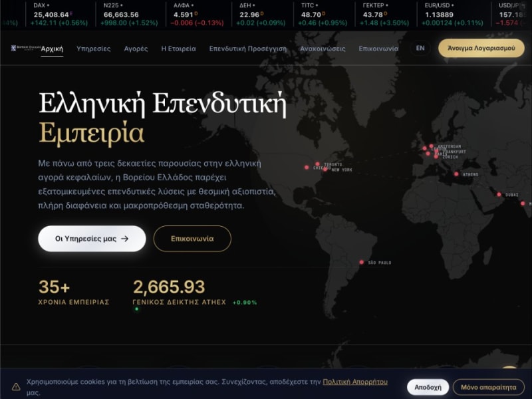Image resolution: width=532 pixels, height=399 pixels.
Task: Click the gold Εμπειρία heading word
Action: coord(92,134)
